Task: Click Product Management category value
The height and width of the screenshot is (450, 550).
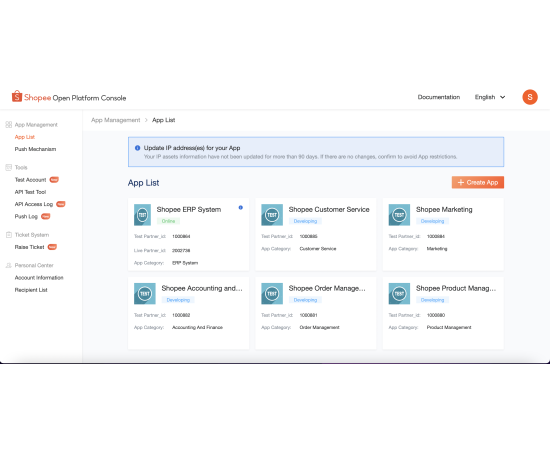Action: coord(449,327)
